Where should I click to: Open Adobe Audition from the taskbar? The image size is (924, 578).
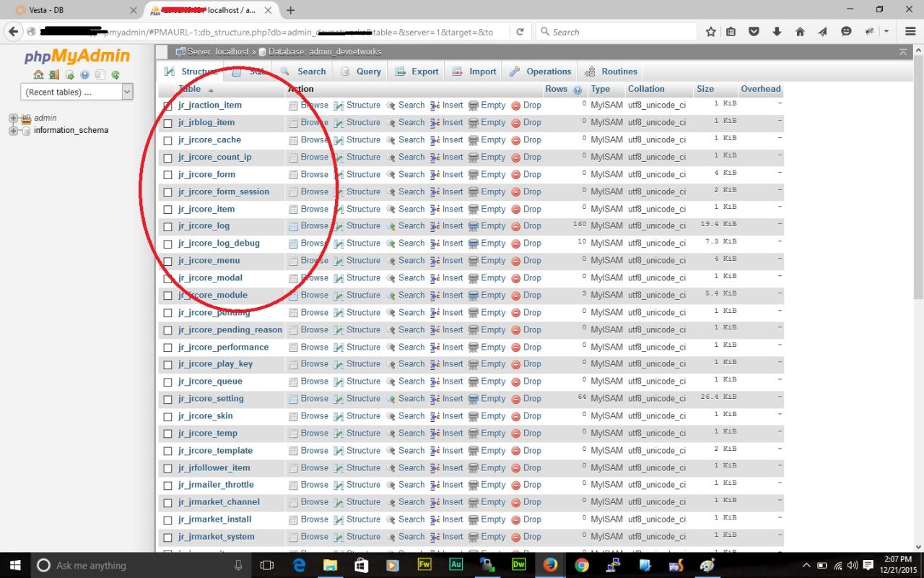456,565
